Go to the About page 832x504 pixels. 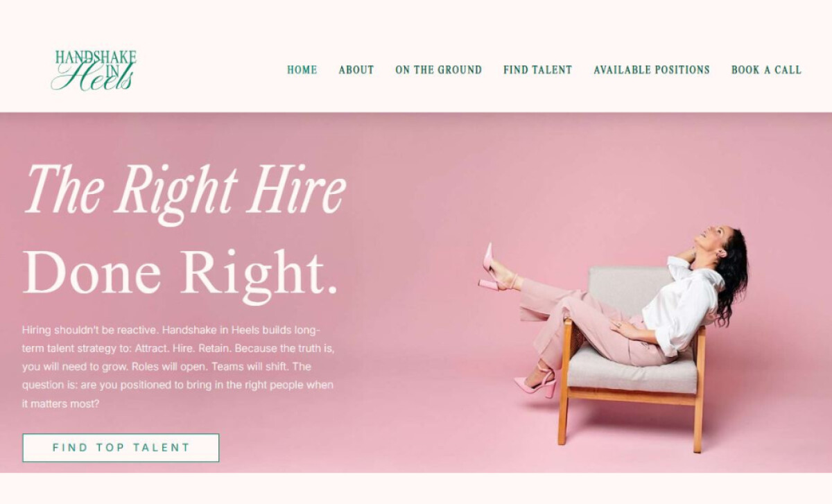click(356, 70)
